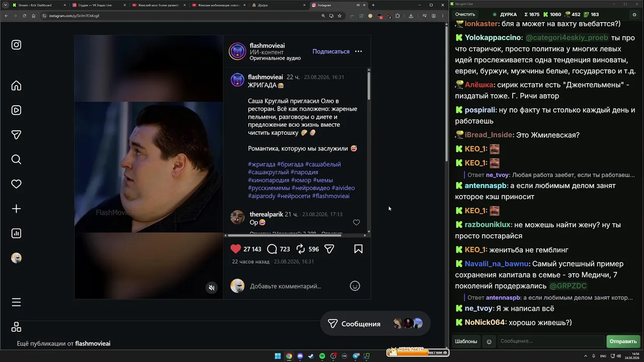
Task: Open Telegram from the taskbar
Action: [x=356, y=356]
